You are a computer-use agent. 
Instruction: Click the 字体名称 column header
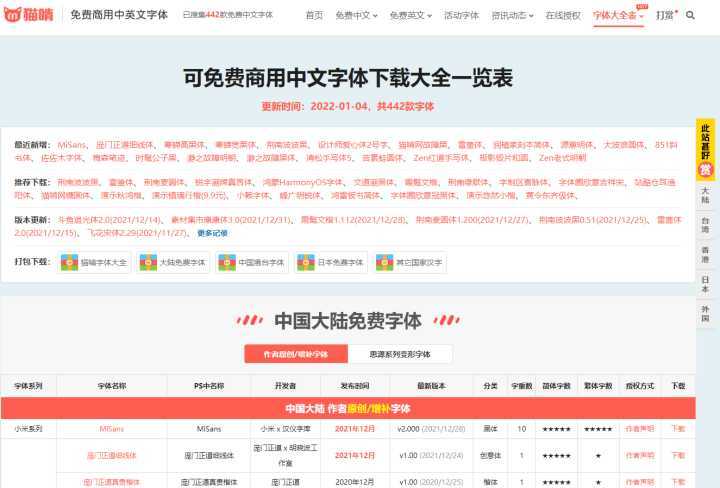112,386
